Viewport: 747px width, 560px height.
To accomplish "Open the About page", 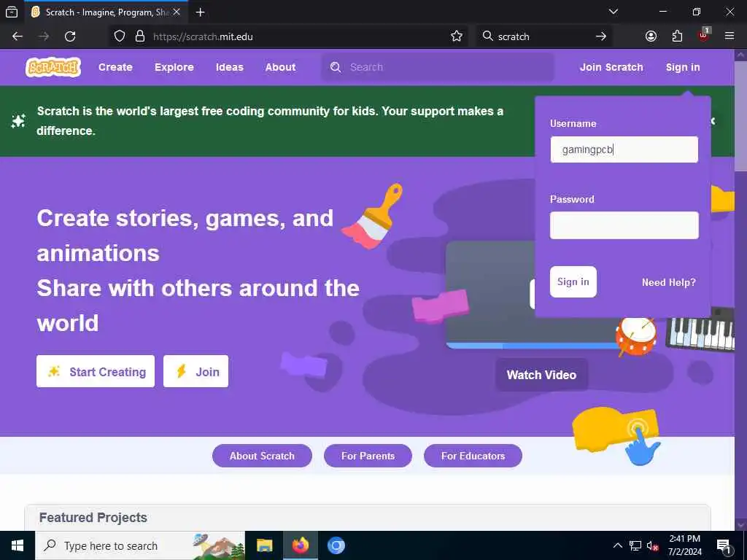I will [x=280, y=67].
